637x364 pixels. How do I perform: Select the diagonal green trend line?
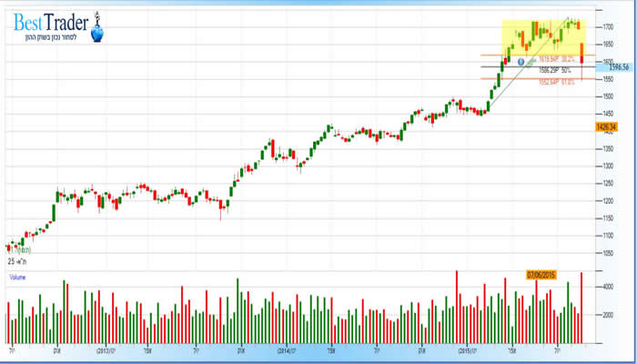(537, 53)
